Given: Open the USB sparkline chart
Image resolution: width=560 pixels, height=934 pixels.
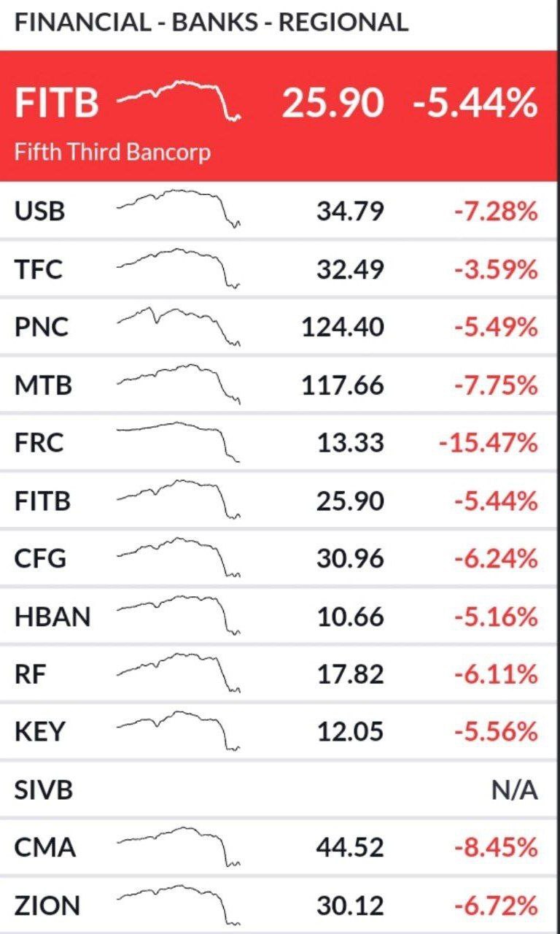Looking at the screenshot, I should [x=178, y=207].
